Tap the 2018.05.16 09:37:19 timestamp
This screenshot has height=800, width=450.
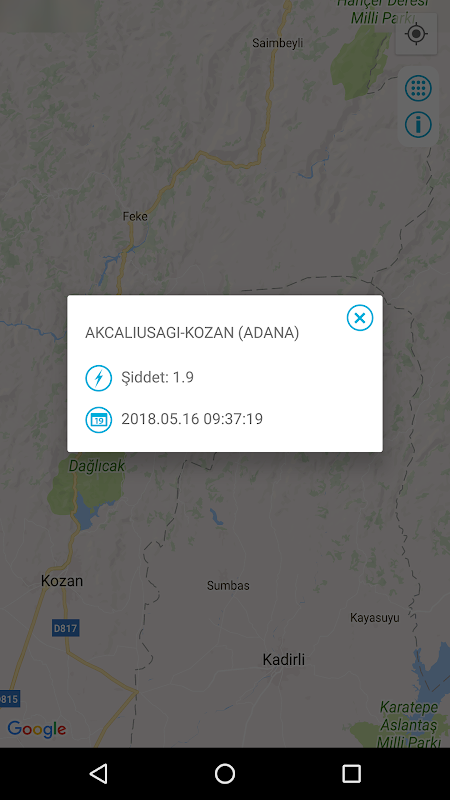[192, 419]
